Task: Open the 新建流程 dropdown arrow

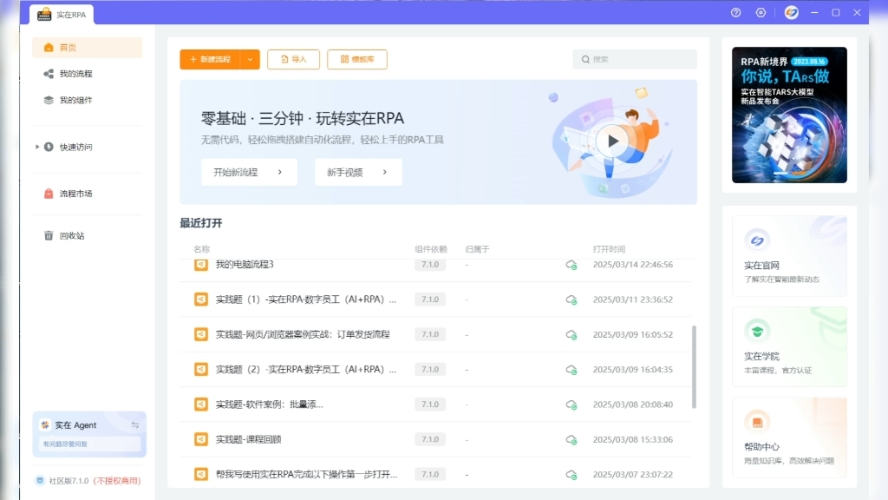Action: pyautogui.click(x=250, y=59)
